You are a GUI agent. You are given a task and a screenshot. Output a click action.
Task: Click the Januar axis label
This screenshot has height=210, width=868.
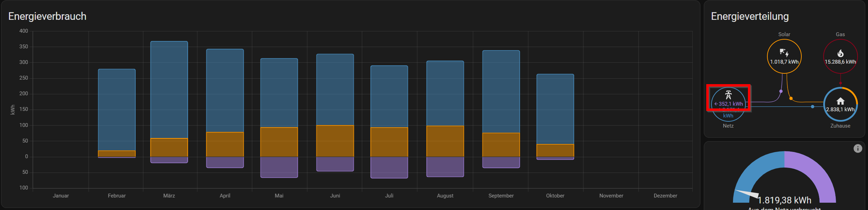tap(61, 196)
